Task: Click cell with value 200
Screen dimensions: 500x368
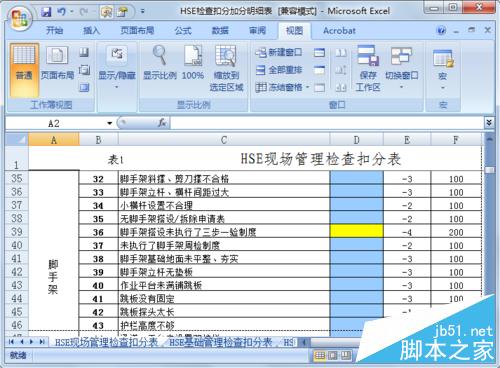Action: 456,232
